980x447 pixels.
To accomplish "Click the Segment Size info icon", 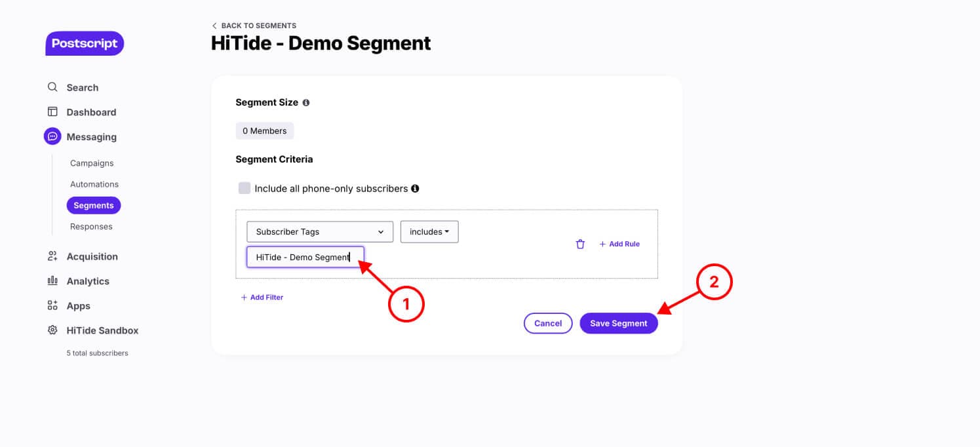I will (x=306, y=103).
